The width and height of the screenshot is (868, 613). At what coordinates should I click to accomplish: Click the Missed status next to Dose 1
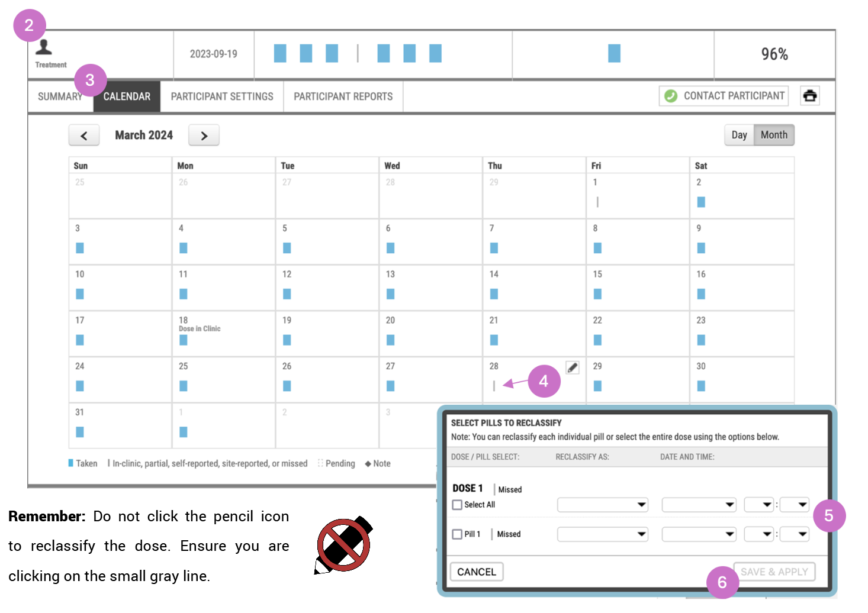click(x=510, y=490)
